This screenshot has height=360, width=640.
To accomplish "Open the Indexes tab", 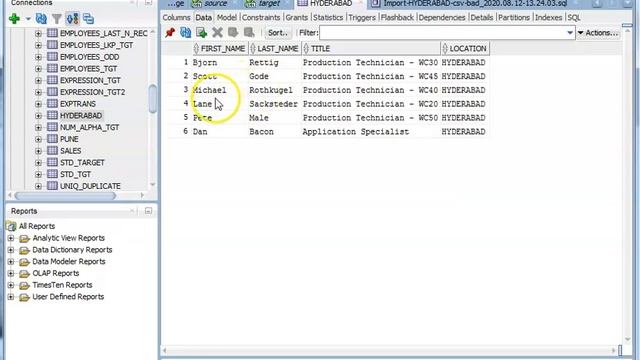I will point(548,18).
